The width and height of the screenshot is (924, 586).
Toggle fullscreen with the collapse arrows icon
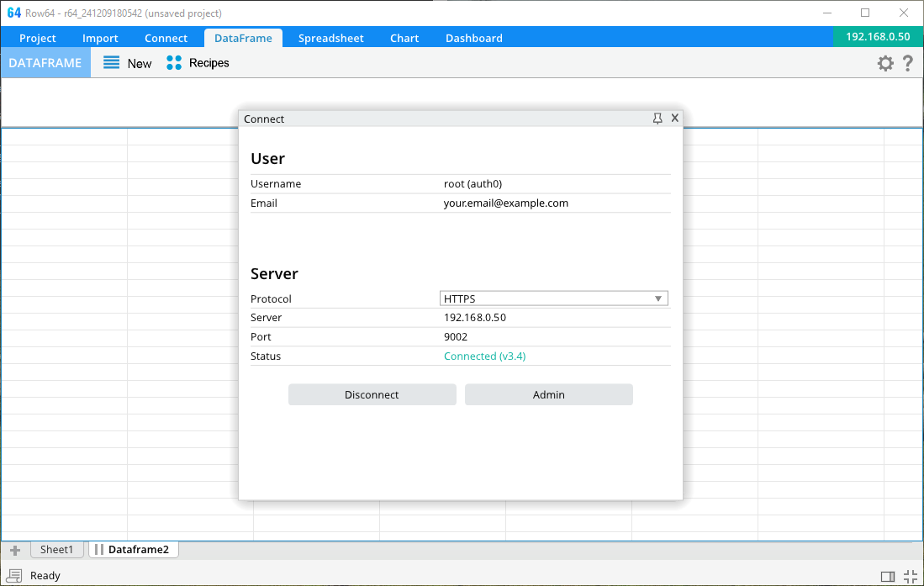910,576
